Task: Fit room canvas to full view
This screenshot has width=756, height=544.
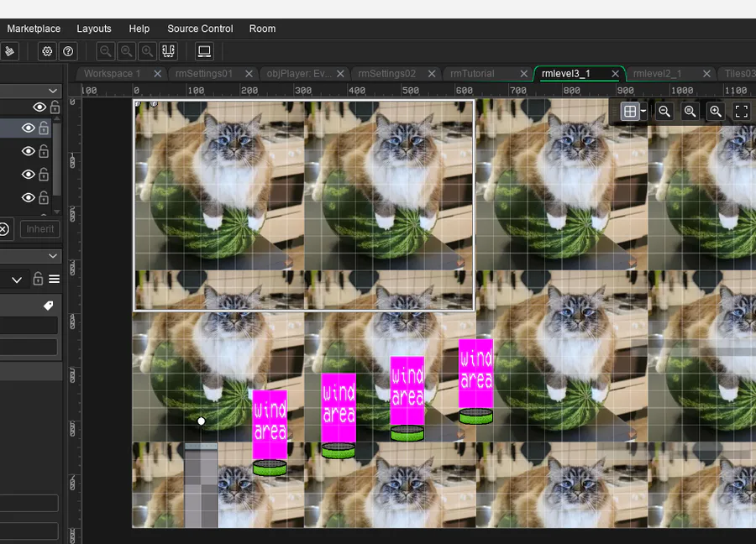Action: [742, 112]
